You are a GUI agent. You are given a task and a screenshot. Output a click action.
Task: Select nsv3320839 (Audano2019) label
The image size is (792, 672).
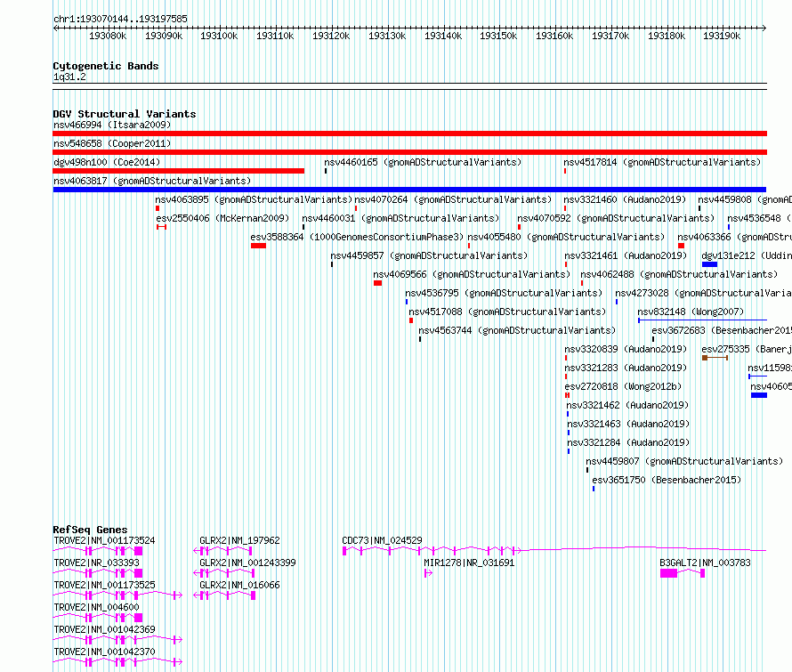(626, 349)
